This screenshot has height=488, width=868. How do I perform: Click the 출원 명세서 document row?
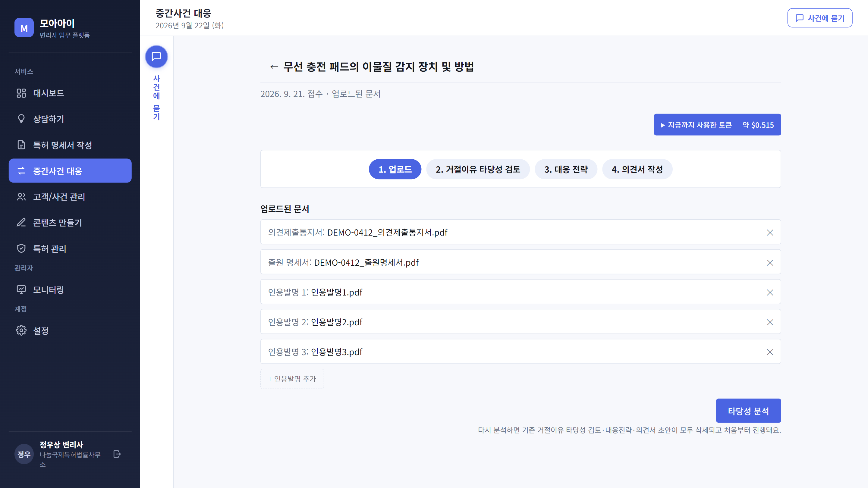(x=520, y=262)
